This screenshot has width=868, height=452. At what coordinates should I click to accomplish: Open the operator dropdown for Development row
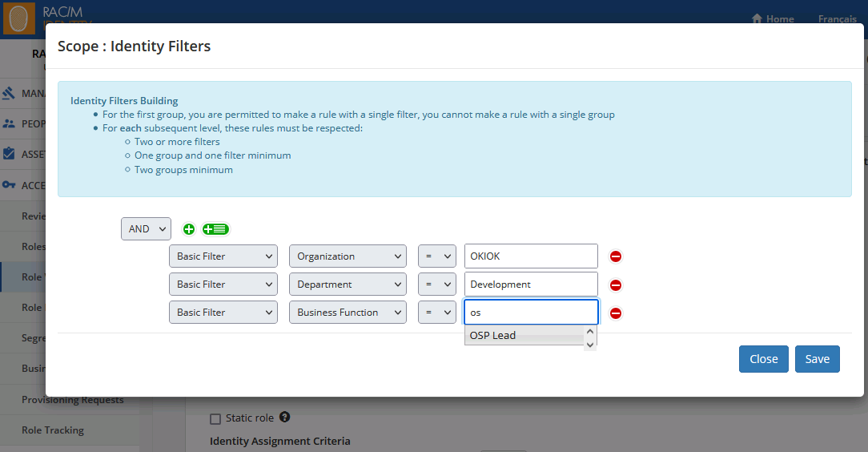pyautogui.click(x=436, y=285)
